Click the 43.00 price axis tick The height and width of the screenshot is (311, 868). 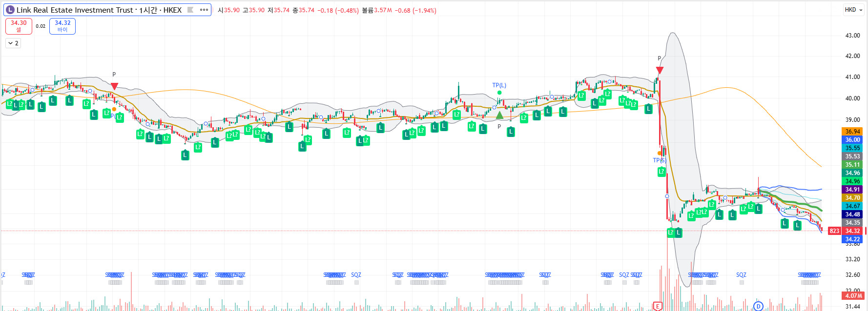[x=852, y=36]
